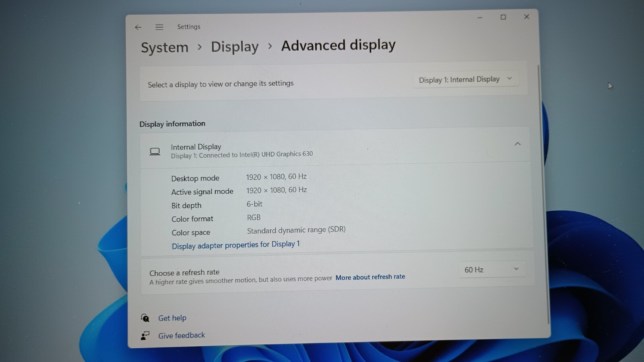Click the Desktop mode value 1920 × 1080, 60 Hz
Viewport: 644px width, 362px height.
[x=277, y=177]
